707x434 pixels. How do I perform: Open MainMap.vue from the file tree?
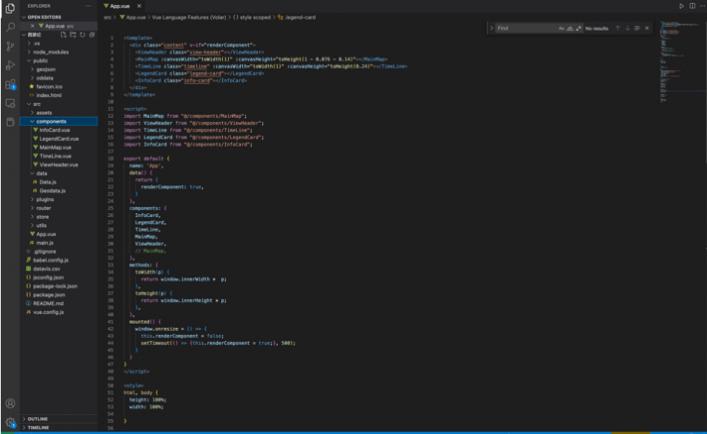[56, 147]
